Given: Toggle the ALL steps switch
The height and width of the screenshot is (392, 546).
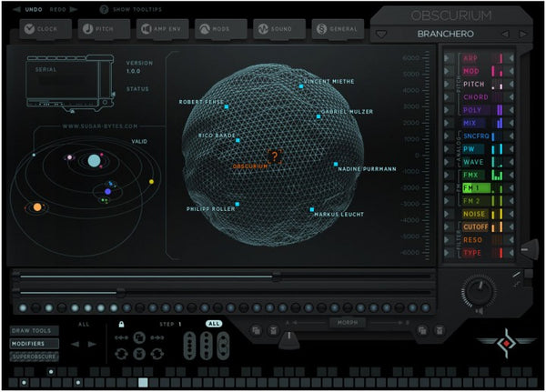Looking at the screenshot, I should [213, 324].
